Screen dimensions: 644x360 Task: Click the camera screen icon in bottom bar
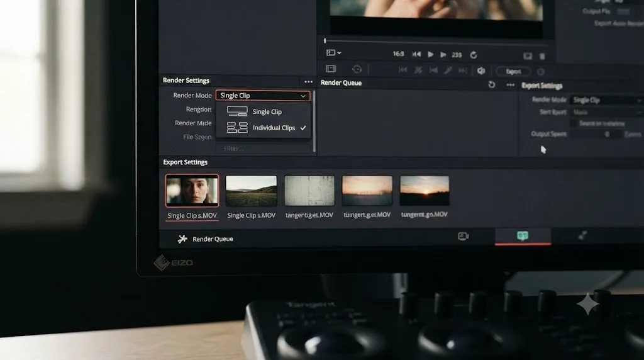point(464,236)
